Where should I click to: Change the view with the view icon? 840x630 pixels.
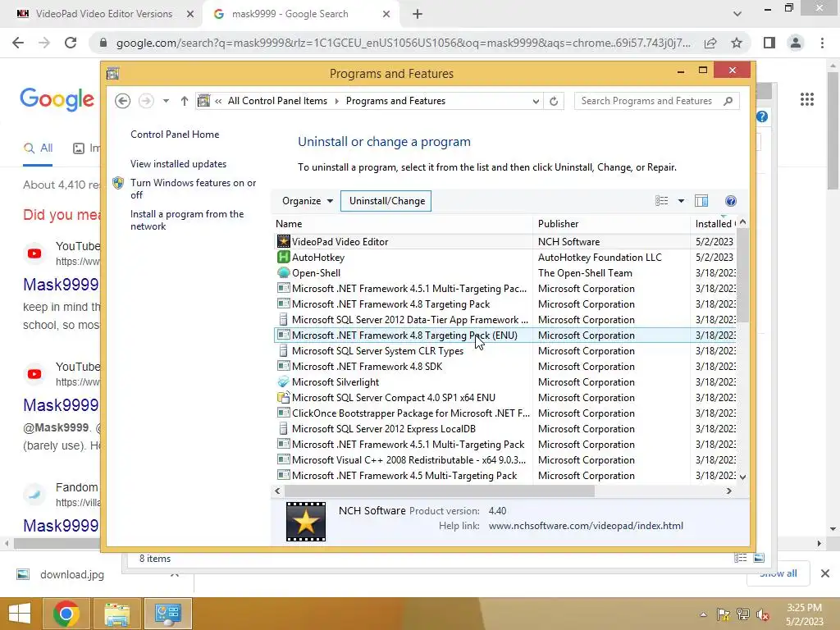[662, 201]
